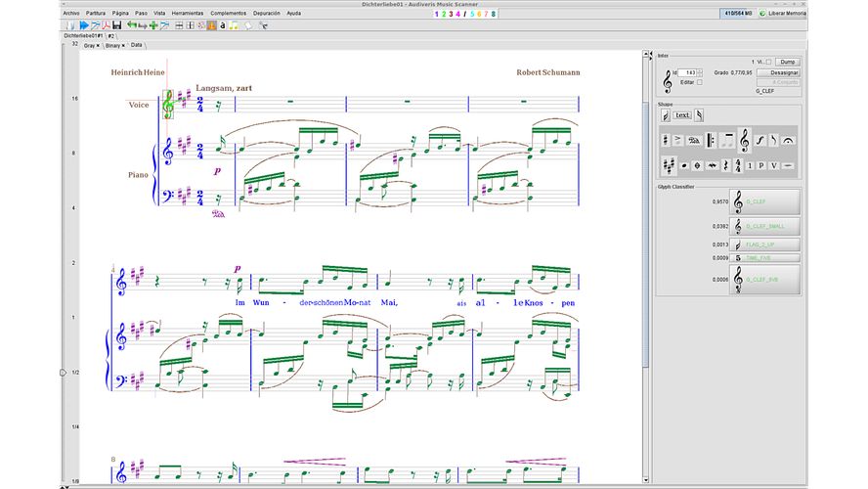Click the yellow music notes toolbar icon
The width and height of the screenshot is (868, 489).
(x=234, y=25)
